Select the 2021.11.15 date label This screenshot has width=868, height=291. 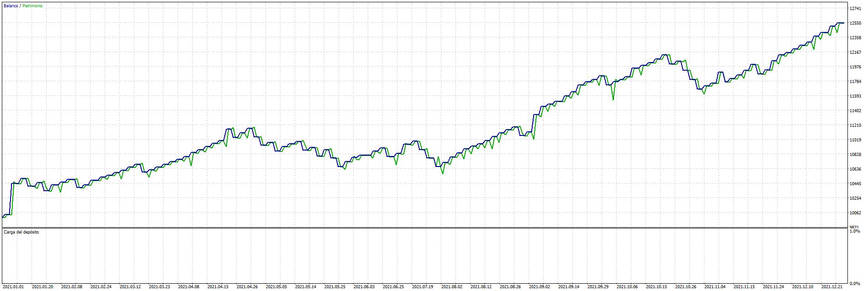(745, 287)
